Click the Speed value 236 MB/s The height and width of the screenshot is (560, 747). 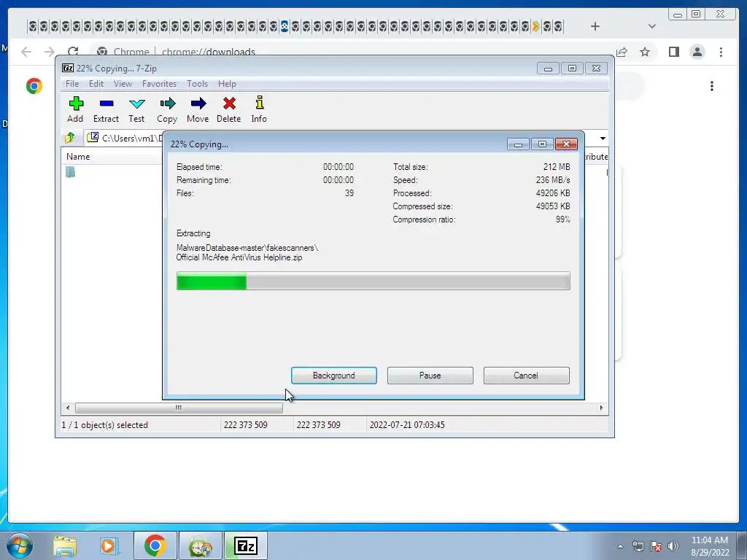553,180
